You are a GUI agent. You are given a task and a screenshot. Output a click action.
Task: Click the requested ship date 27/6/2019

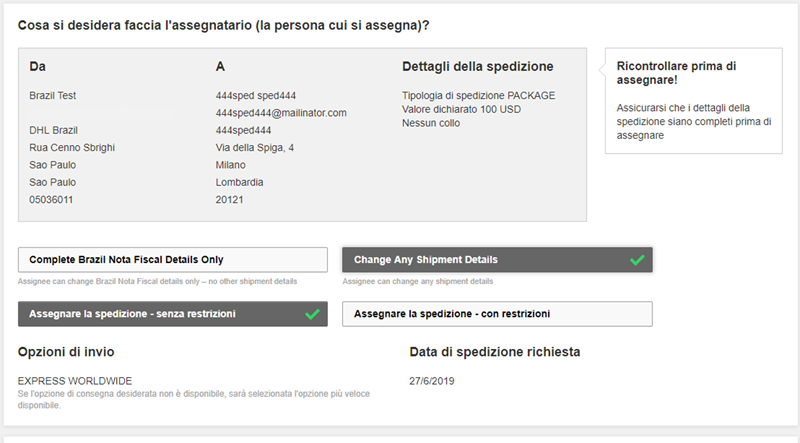point(432,381)
